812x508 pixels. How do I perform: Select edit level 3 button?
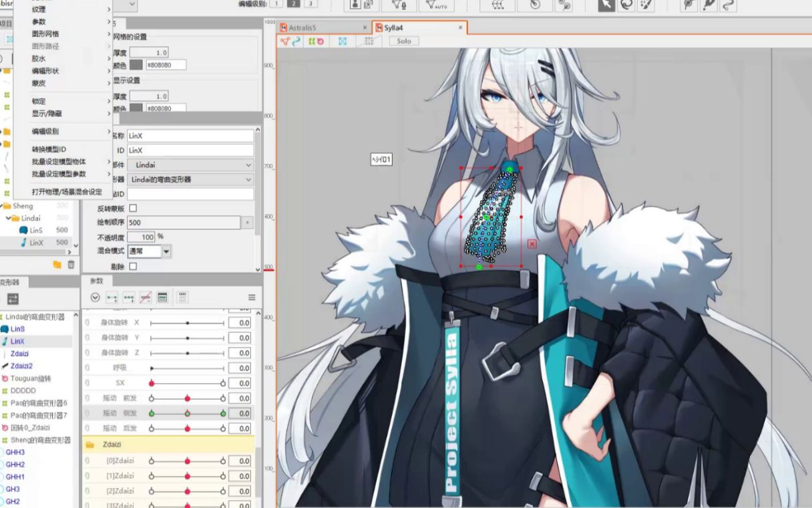(x=311, y=4)
